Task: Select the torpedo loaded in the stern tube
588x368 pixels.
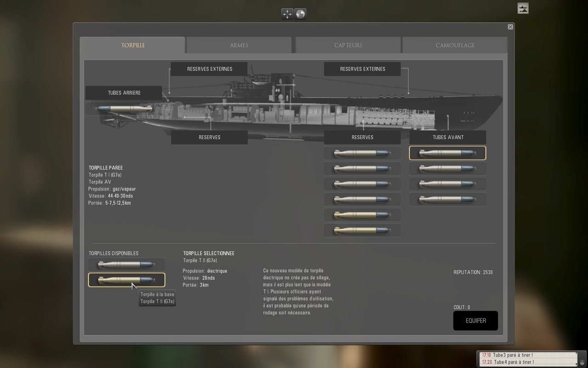Action: click(x=124, y=109)
